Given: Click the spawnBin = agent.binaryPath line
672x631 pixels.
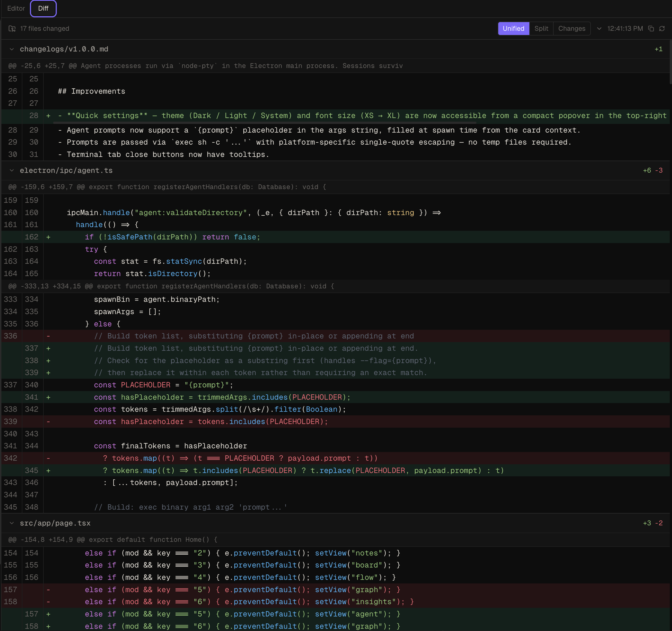Looking at the screenshot, I should pyautogui.click(x=336, y=300).
